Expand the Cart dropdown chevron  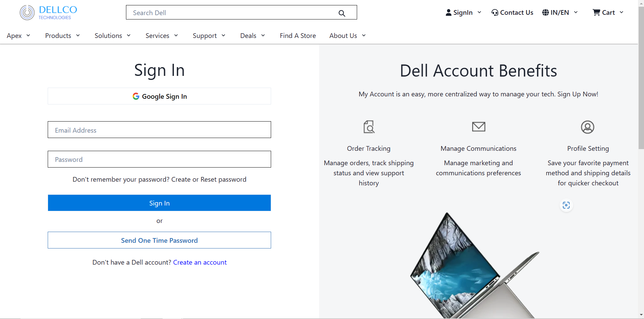(621, 12)
